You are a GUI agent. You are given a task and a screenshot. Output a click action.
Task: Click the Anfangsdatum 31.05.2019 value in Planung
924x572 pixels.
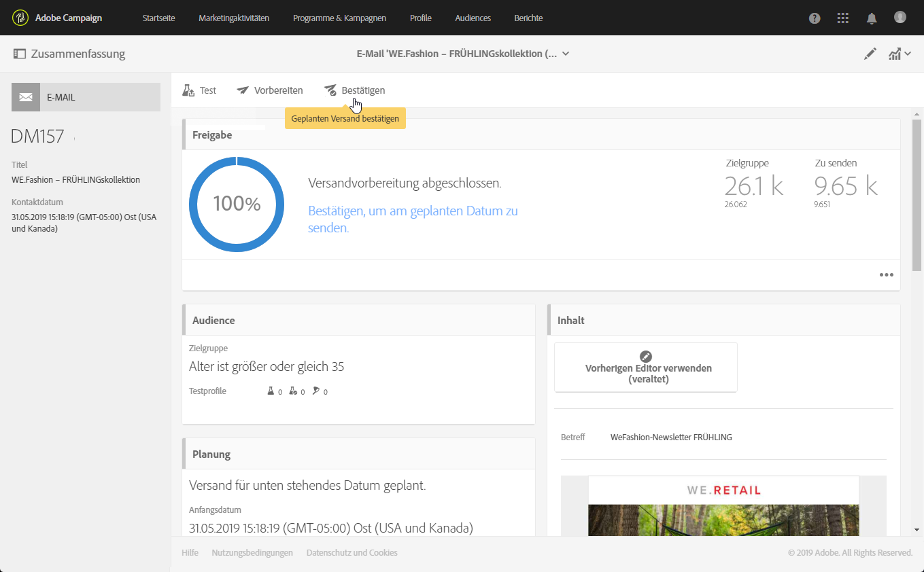[x=331, y=528]
